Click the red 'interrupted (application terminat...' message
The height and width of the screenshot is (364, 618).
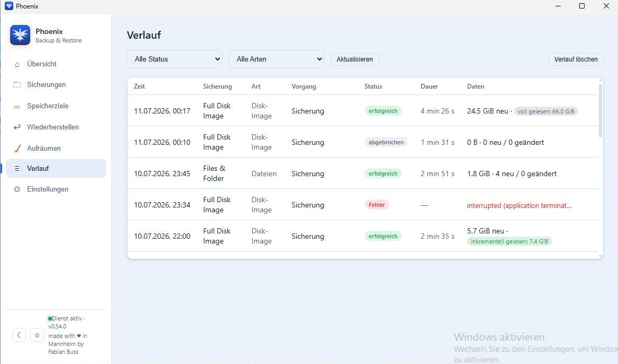pos(519,205)
